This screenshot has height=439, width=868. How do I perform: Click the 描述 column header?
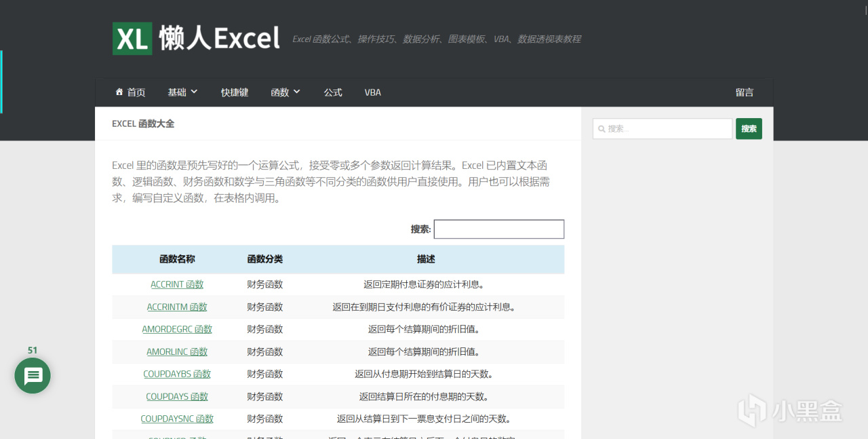tap(426, 259)
